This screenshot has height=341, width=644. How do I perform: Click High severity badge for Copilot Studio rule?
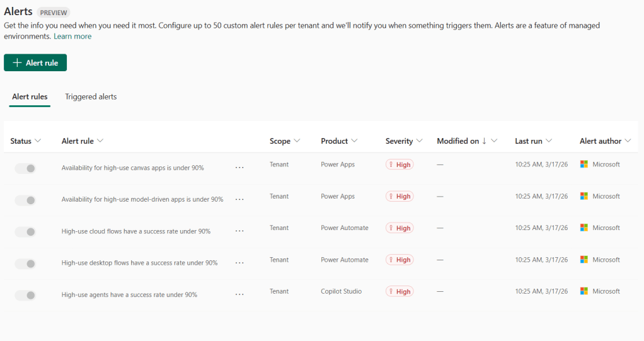[400, 292]
